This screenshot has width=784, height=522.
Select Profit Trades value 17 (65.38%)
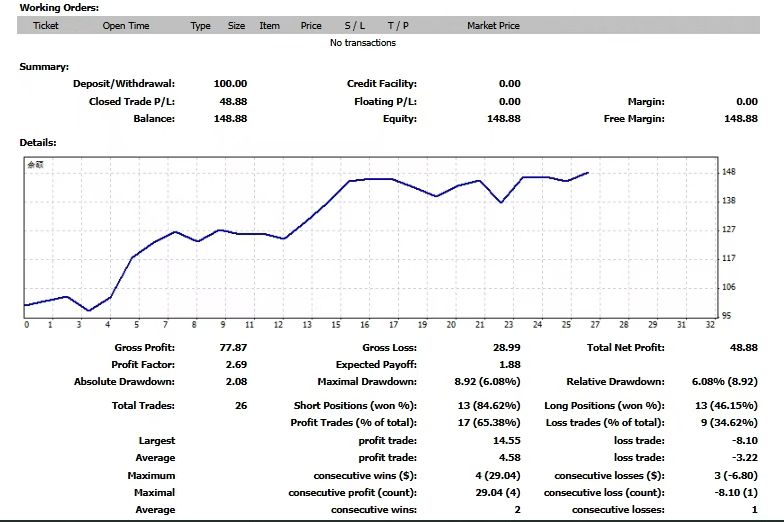489,422
